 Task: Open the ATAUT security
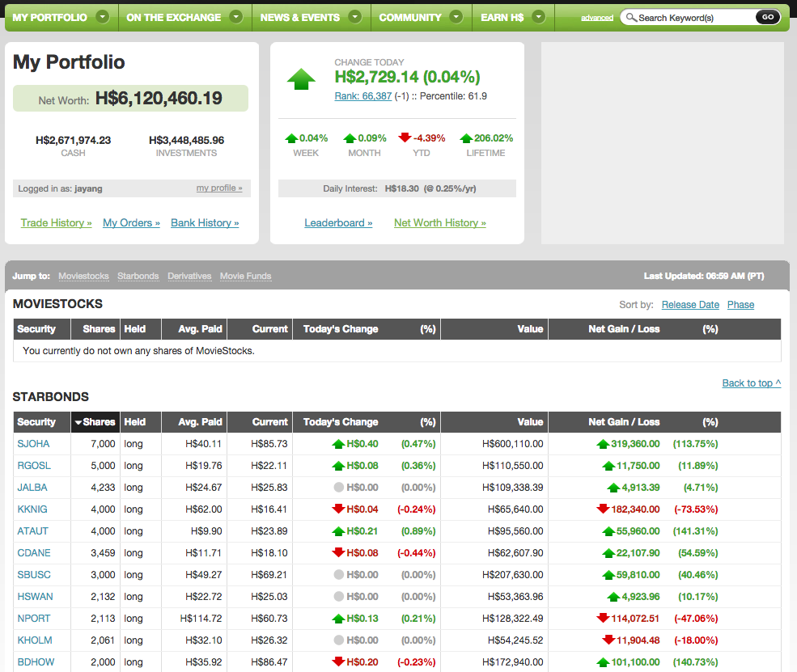pyautogui.click(x=32, y=531)
